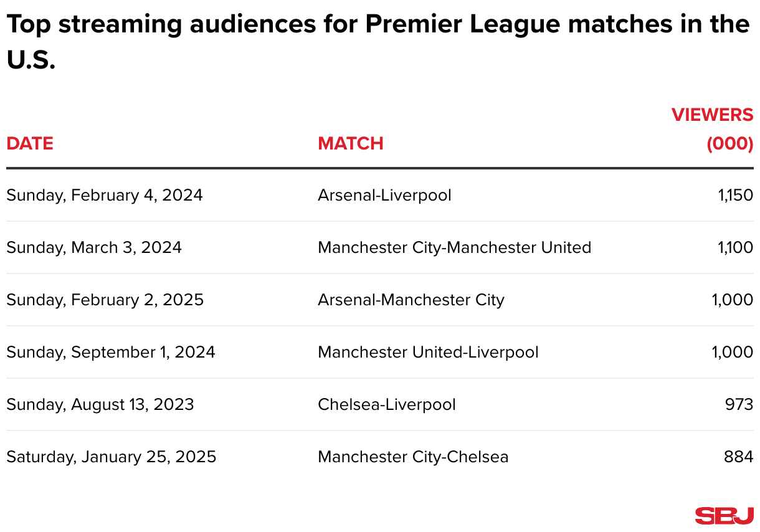Click the VIEWERS (000) column header
This screenshot has width=760, height=532.
click(x=712, y=129)
